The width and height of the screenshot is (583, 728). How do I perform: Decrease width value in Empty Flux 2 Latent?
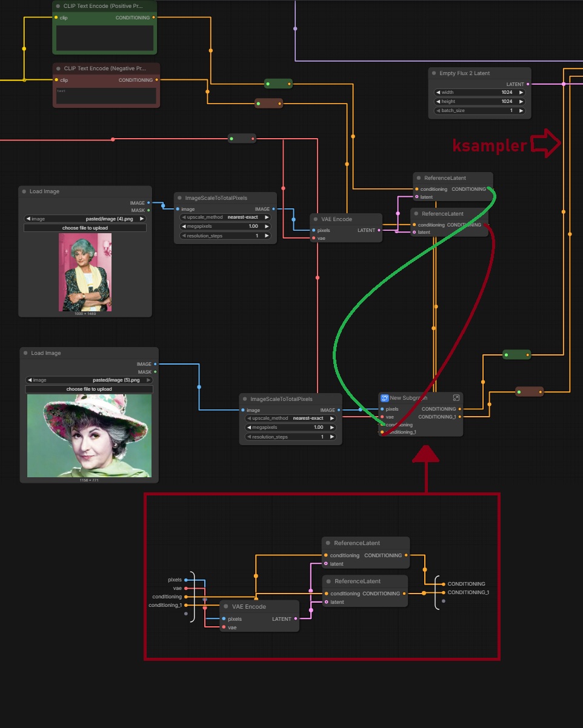[x=438, y=93]
